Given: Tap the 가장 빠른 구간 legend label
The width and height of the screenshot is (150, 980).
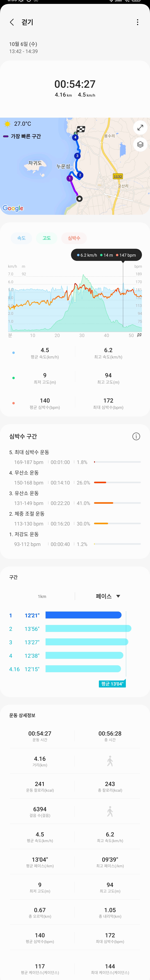Looking at the screenshot, I should tap(26, 136).
